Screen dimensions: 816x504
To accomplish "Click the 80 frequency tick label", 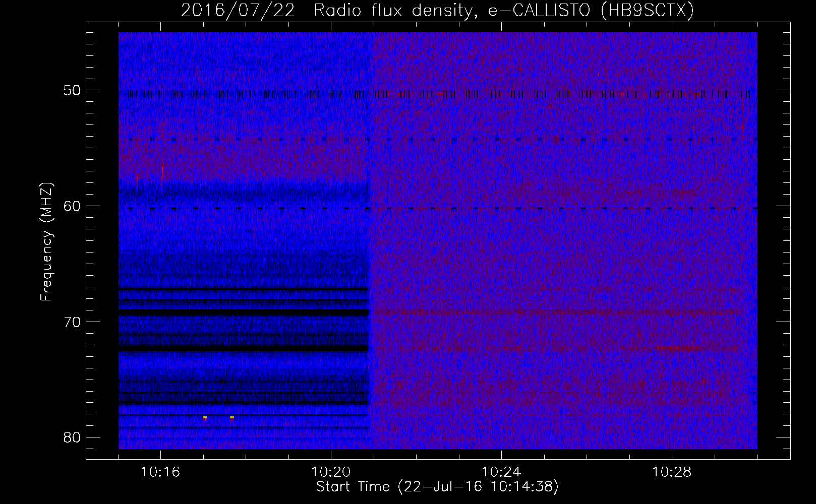I will tap(72, 437).
